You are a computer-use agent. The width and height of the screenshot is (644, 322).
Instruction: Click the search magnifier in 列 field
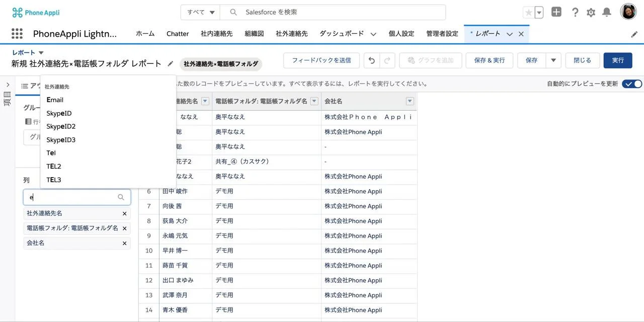coord(121,197)
